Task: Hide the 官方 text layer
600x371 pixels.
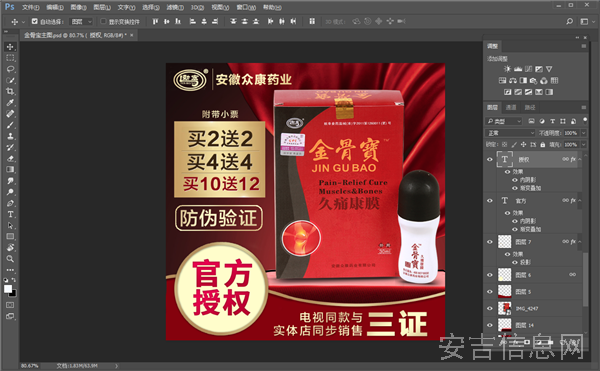Action: (489, 200)
